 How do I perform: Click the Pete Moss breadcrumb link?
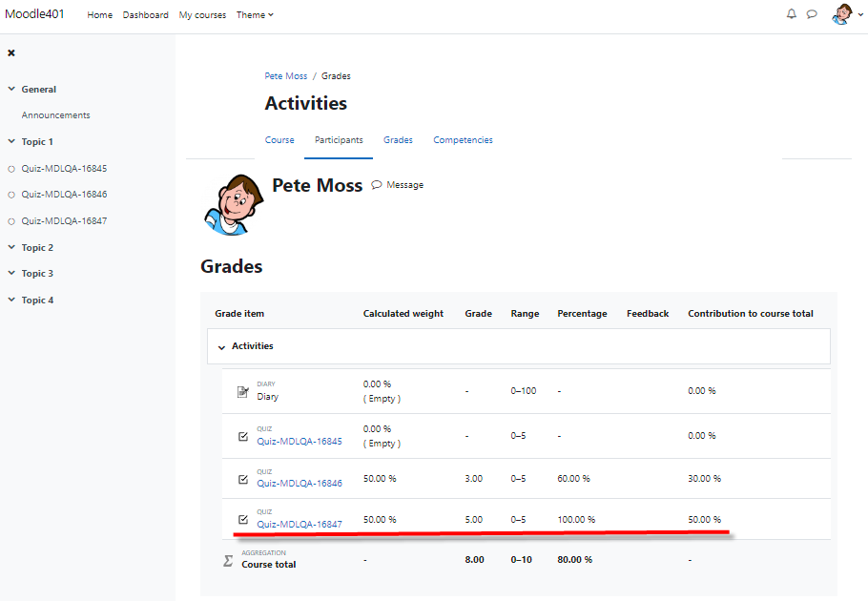pos(285,75)
